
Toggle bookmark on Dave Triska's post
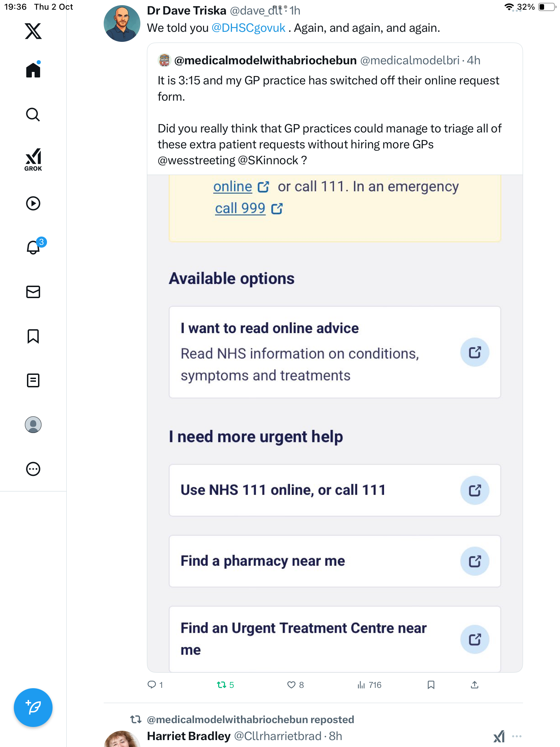(431, 685)
